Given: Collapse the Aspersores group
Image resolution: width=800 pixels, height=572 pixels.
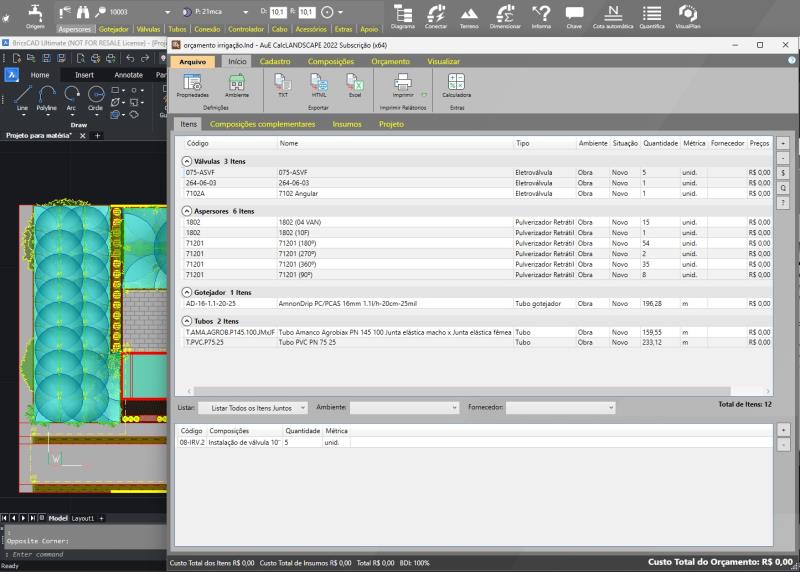Looking at the screenshot, I should (x=187, y=211).
